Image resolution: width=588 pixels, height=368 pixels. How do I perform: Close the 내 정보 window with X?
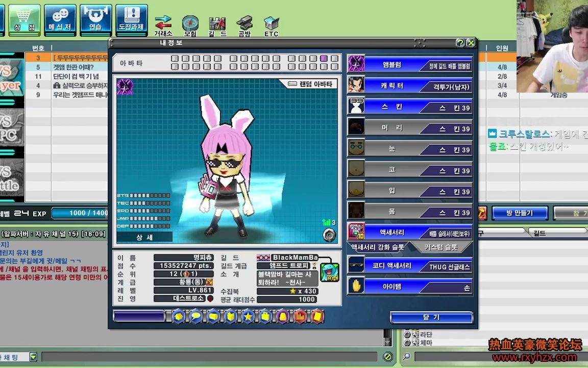click(471, 43)
